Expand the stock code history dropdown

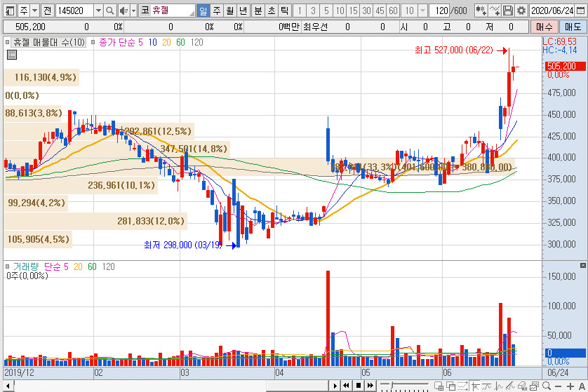(98, 11)
